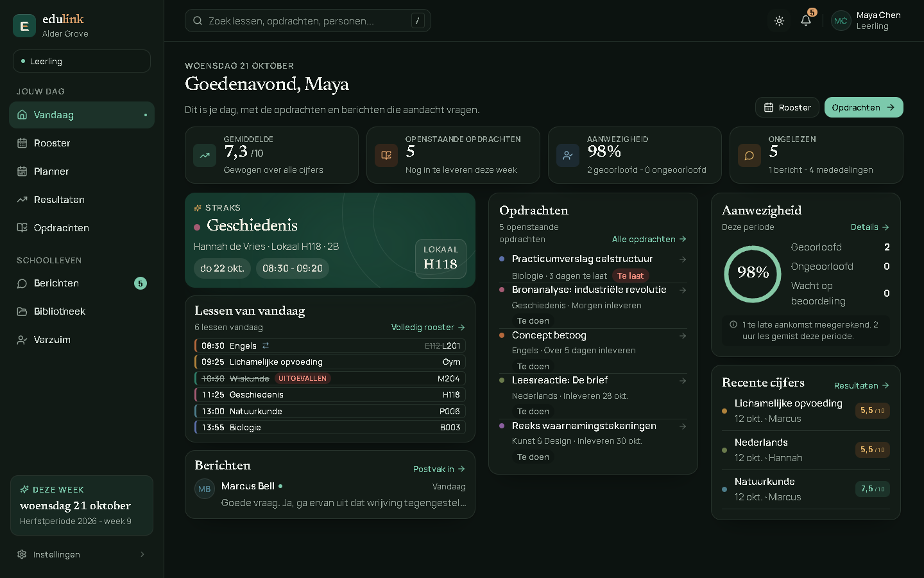Open Concept betoog arrow
Screen dimensions: 924x578
point(683,336)
